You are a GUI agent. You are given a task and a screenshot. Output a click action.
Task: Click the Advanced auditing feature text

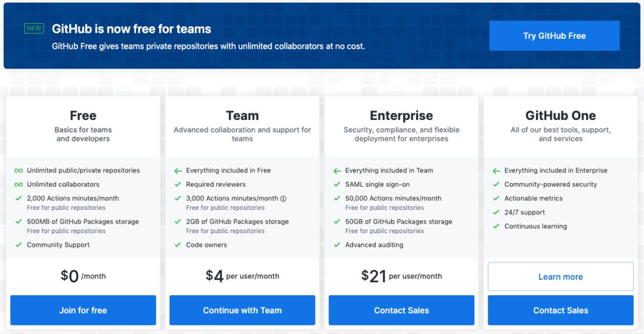point(374,245)
